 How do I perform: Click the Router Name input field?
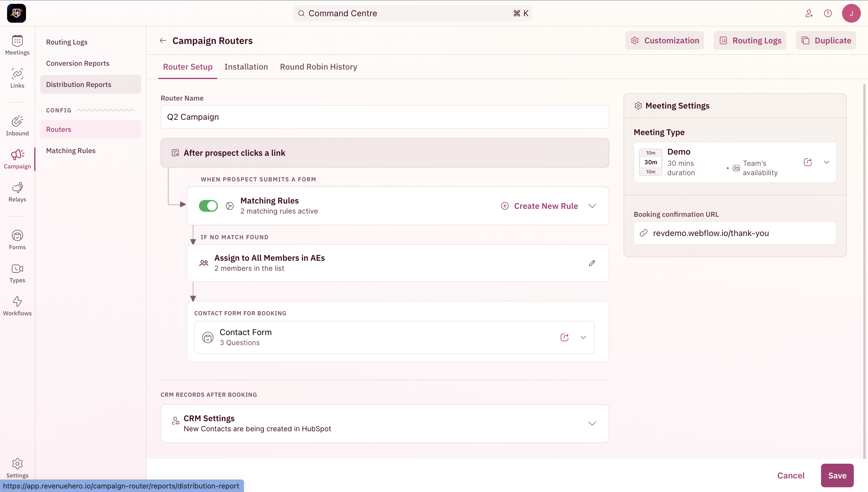click(x=385, y=117)
